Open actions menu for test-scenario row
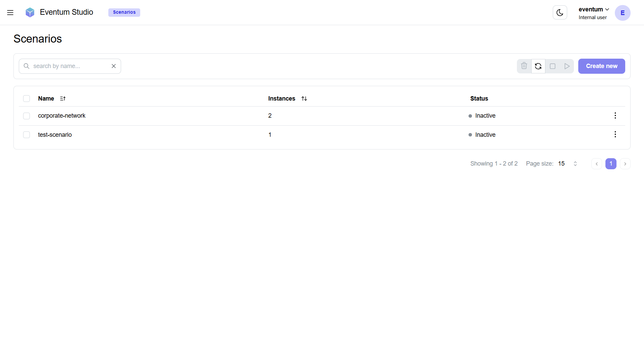The height and width of the screenshot is (362, 644). 615,134
